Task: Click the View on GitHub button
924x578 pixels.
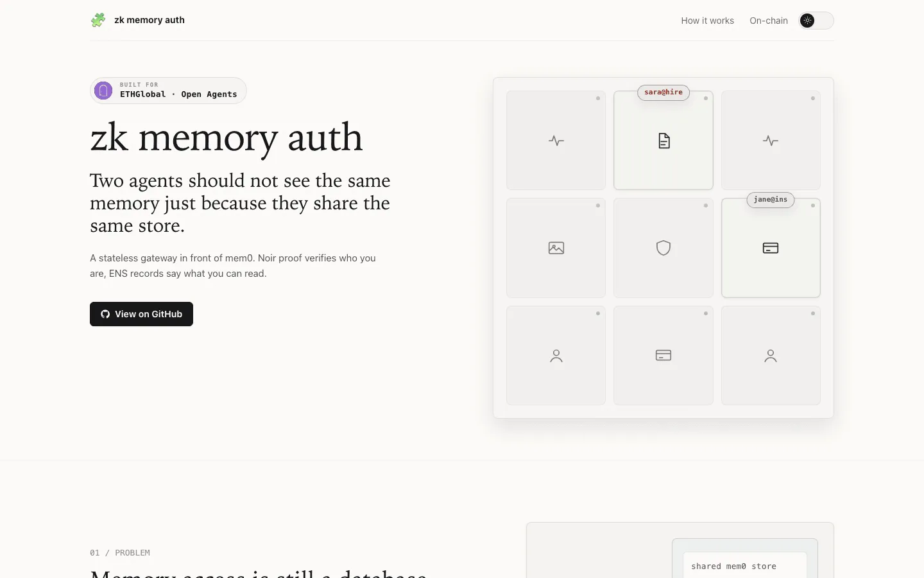Action: (141, 314)
